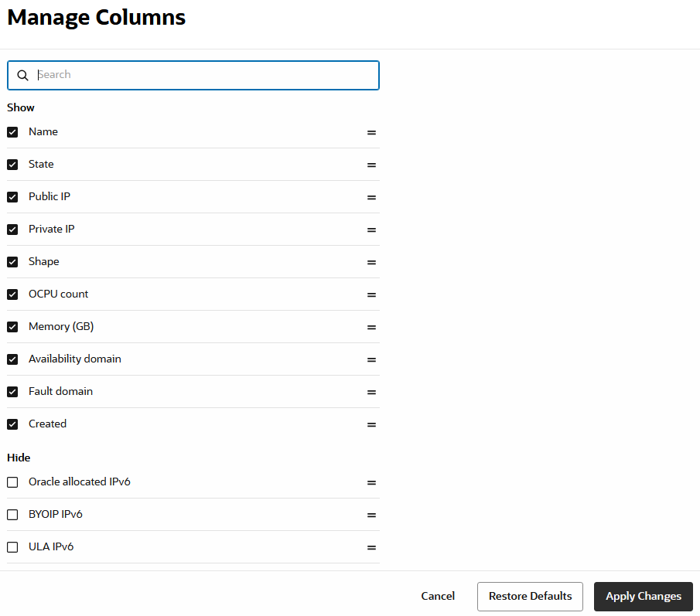Disable the State column
The height and width of the screenshot is (616, 700).
click(12, 164)
